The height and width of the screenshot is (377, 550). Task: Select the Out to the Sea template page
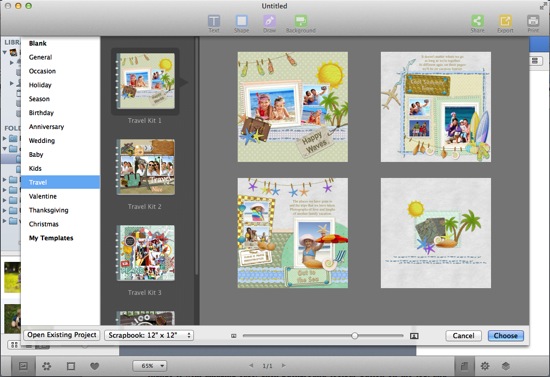[x=293, y=233]
